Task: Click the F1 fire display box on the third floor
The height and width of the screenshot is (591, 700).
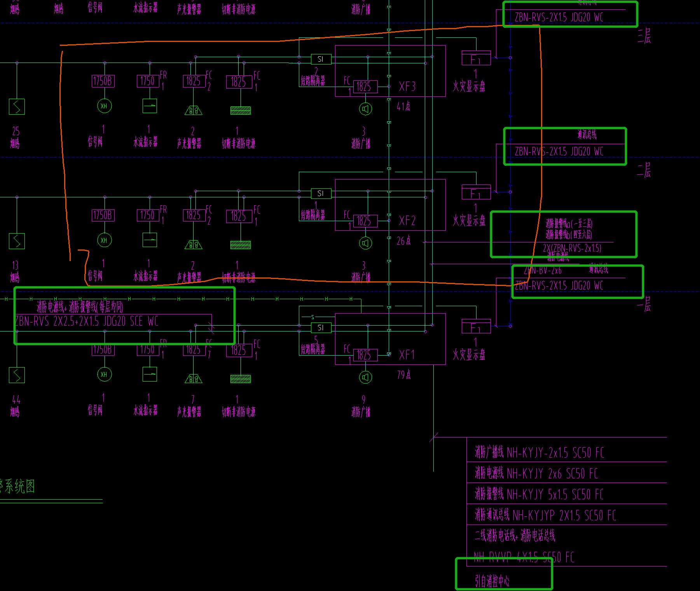Action: [x=476, y=58]
